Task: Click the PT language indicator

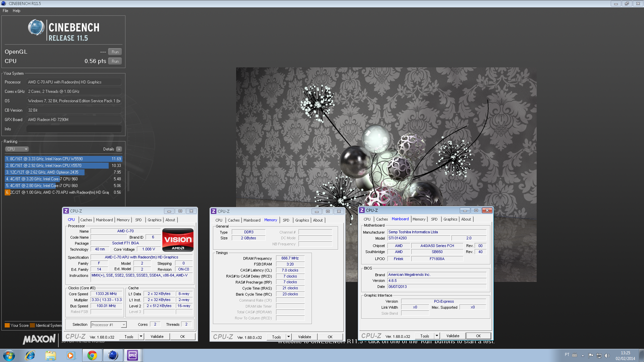Action: 567,355
